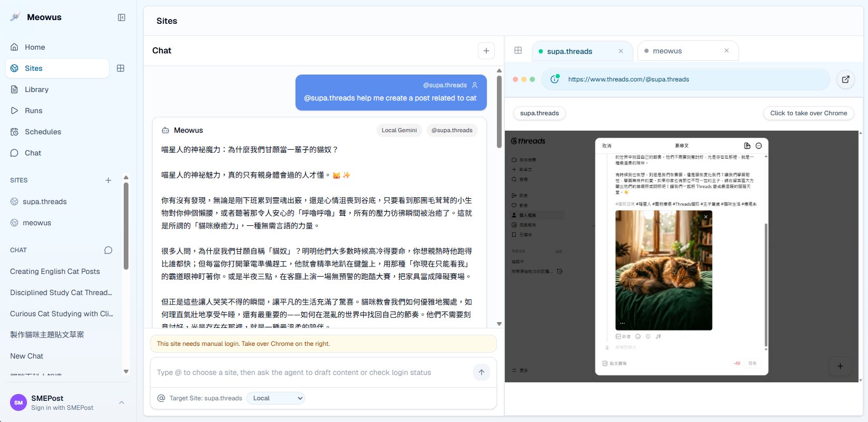868x422 pixels.
Task: Click the 發佈 post button
Action: coord(752,363)
